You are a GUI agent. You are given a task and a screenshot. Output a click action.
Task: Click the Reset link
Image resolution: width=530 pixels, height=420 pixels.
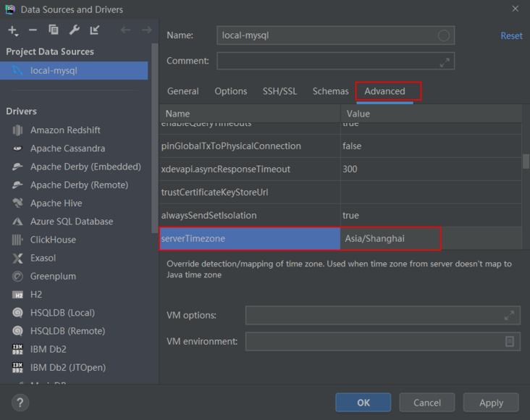pyautogui.click(x=511, y=35)
